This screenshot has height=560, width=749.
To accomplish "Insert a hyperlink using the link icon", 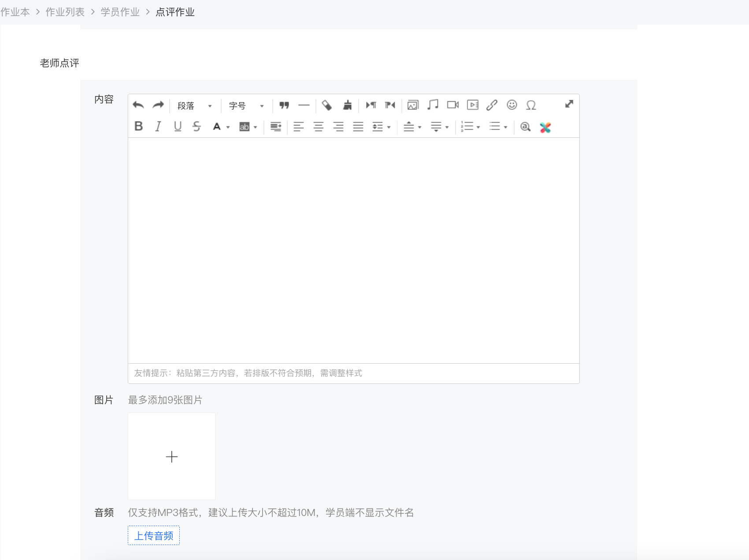I will (492, 105).
